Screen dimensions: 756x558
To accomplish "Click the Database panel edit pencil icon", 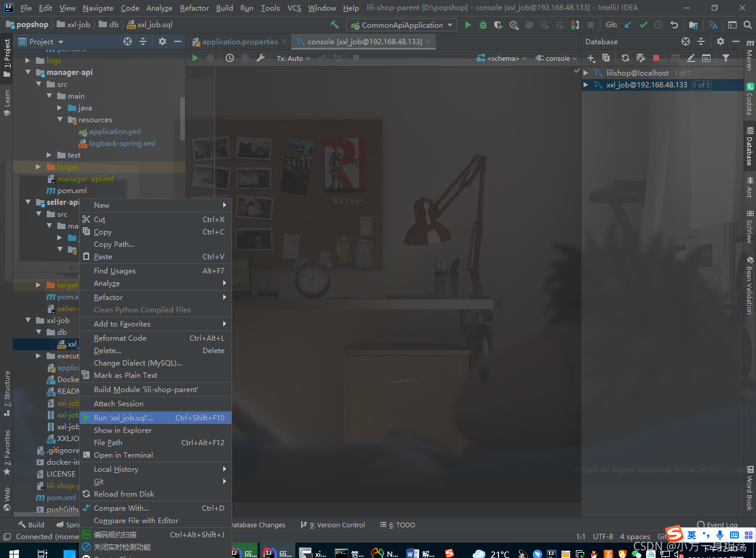I will [x=691, y=58].
